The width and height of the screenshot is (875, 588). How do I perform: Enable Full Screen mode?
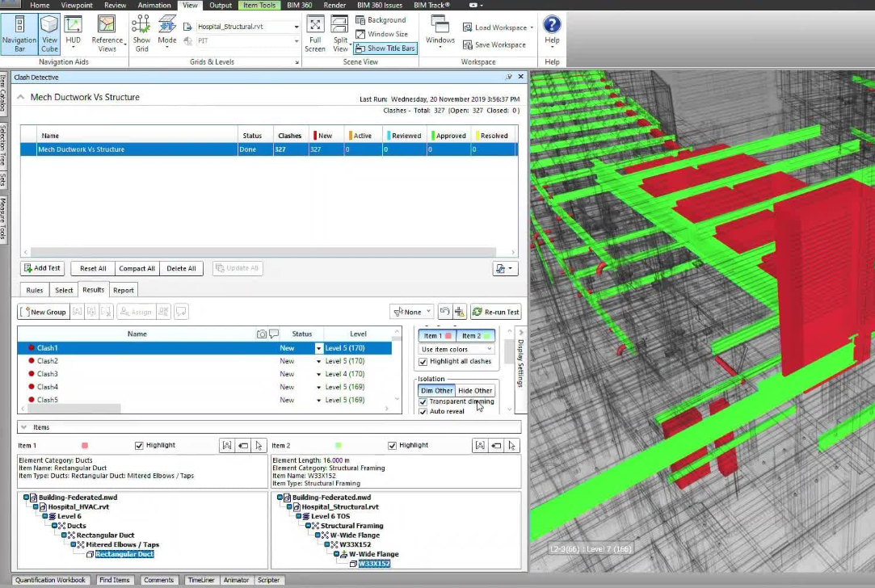[x=315, y=32]
